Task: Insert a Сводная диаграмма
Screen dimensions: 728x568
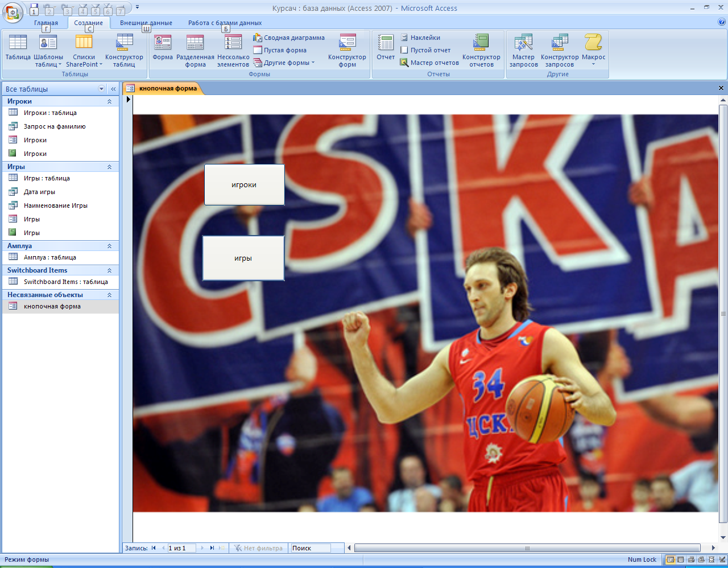Action: point(289,38)
